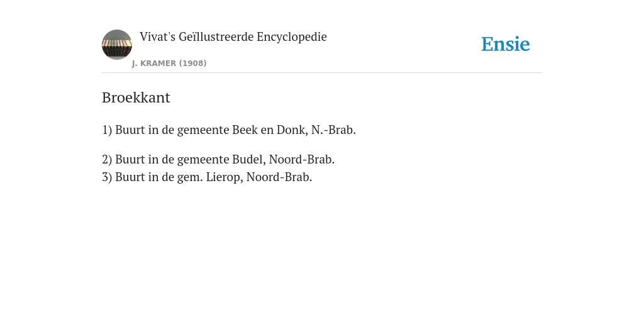Click the first definition mentioning Beek en Donk
Screen dimensions: 644x322
coord(229,130)
